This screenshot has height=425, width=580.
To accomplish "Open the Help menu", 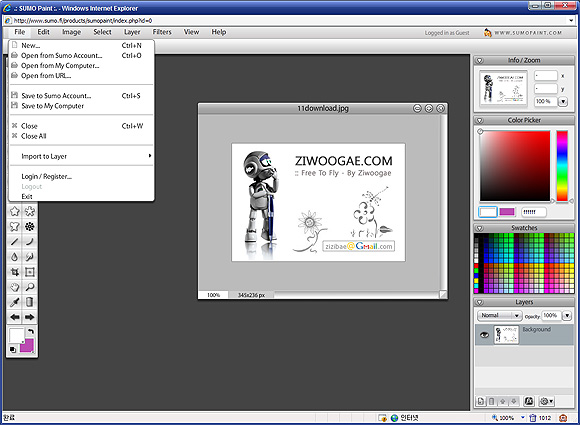I will click(x=219, y=32).
